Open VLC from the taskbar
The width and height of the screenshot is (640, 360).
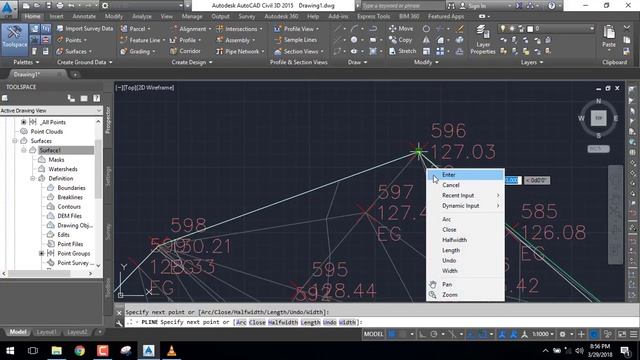[171, 351]
